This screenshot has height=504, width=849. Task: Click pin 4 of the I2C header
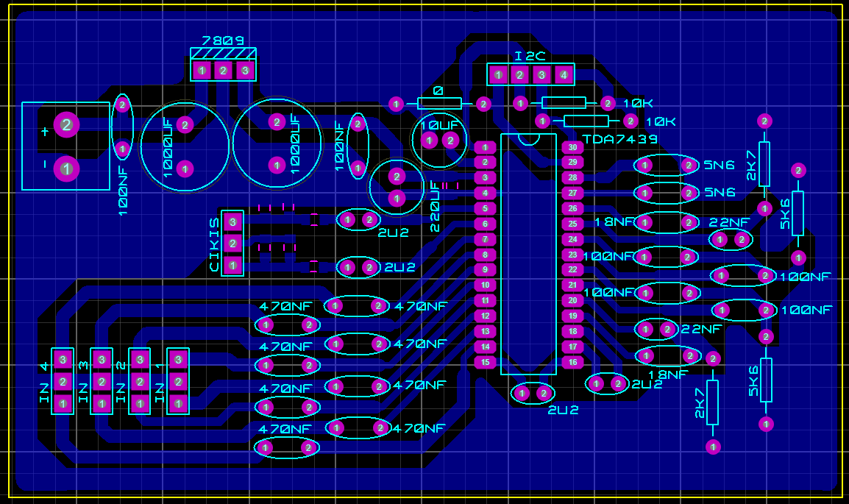point(564,74)
